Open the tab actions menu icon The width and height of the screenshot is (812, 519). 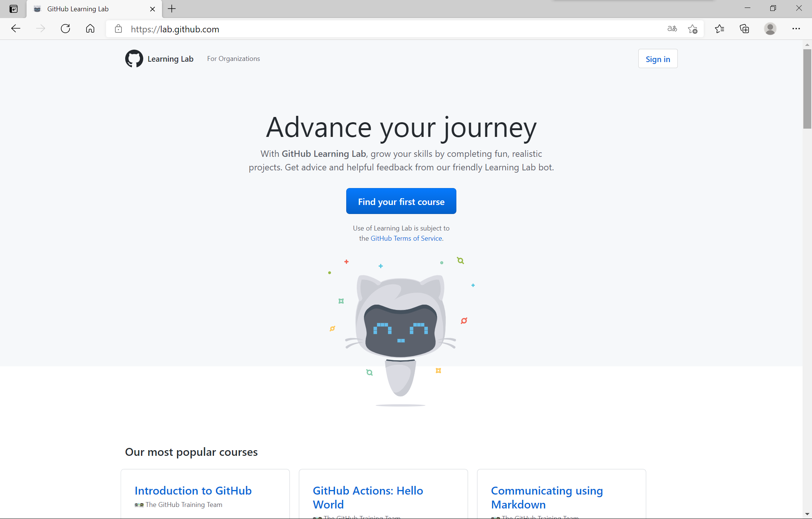tap(14, 9)
